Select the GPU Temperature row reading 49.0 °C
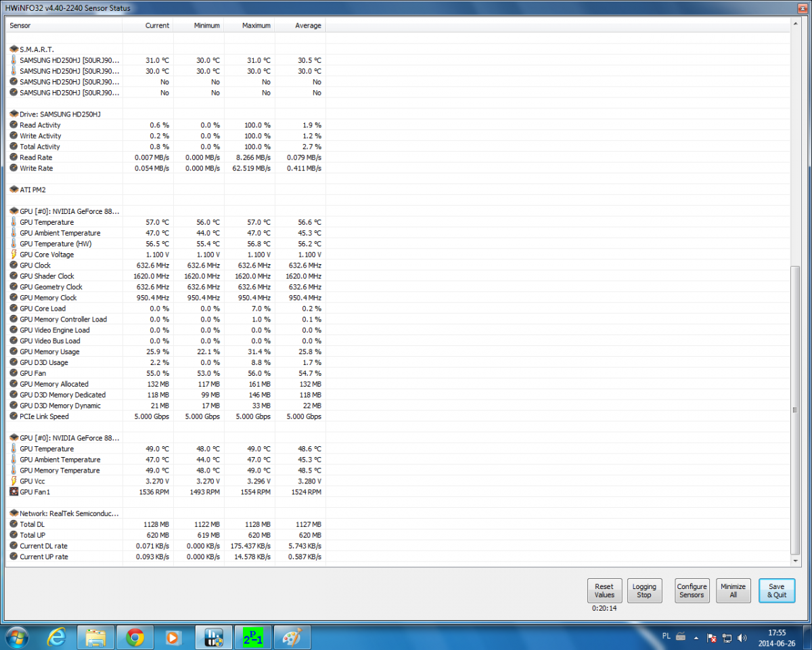The width and height of the screenshot is (812, 650). [x=166, y=449]
